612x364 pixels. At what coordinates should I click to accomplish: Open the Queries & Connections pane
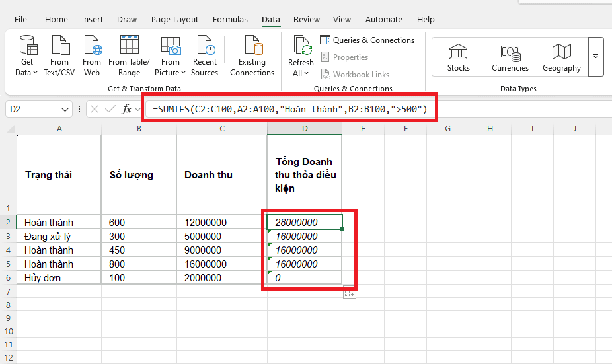(x=367, y=40)
